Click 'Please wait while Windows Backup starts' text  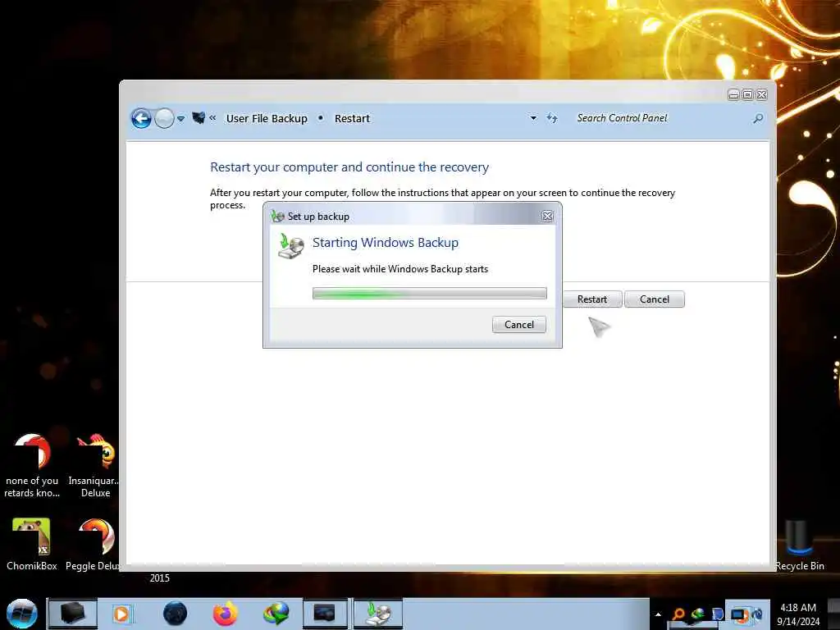pos(400,269)
